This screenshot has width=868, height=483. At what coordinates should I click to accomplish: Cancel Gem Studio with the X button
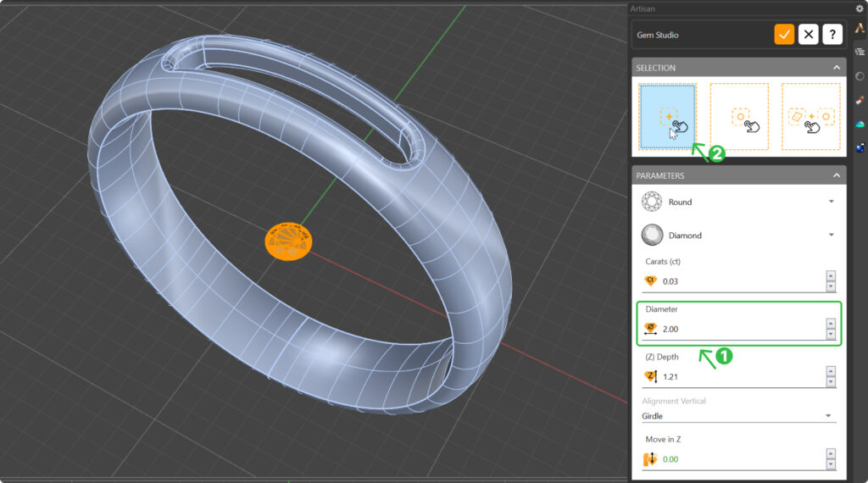tap(809, 35)
